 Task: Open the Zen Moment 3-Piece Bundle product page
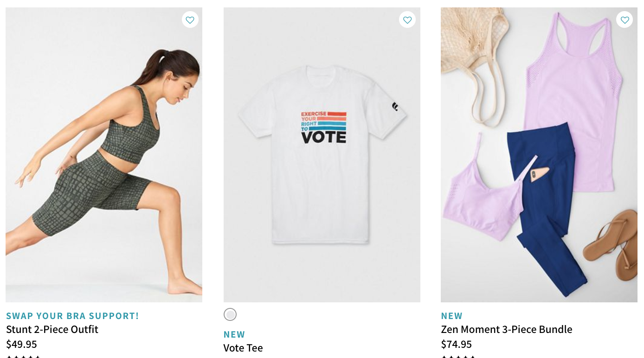coord(506,329)
